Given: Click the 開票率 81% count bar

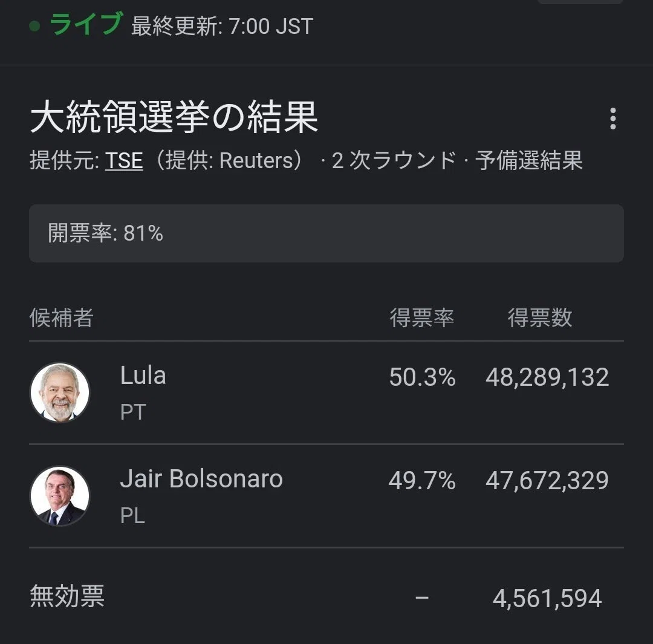Looking at the screenshot, I should point(326,233).
